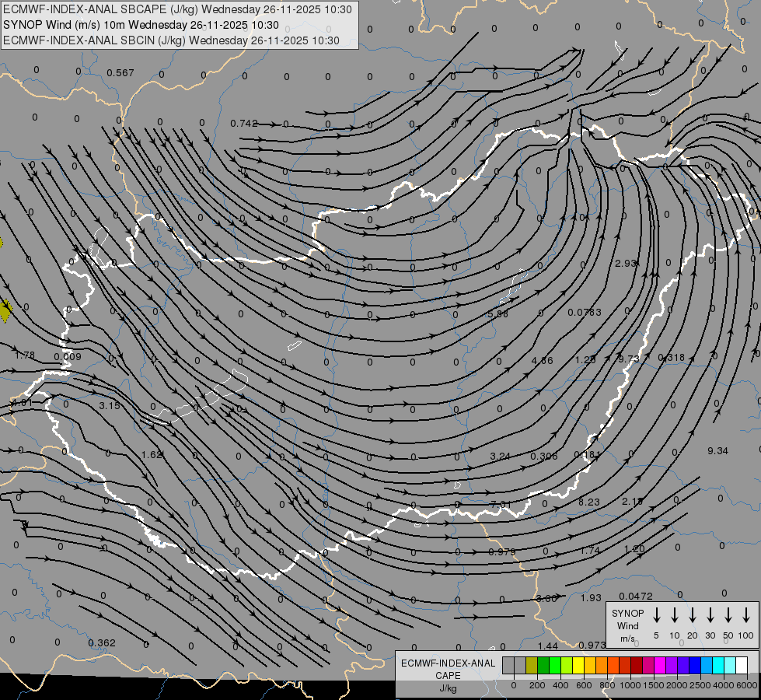Click the legend scale label '600'

coord(584,685)
